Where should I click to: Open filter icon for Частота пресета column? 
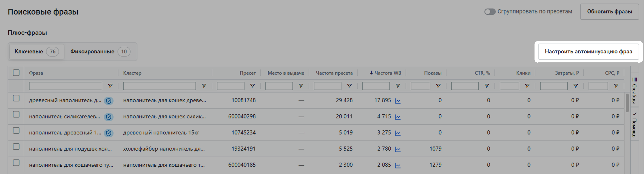(x=349, y=86)
